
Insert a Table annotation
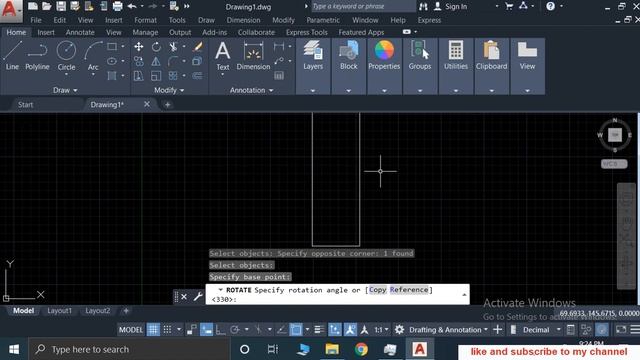pyautogui.click(x=279, y=76)
